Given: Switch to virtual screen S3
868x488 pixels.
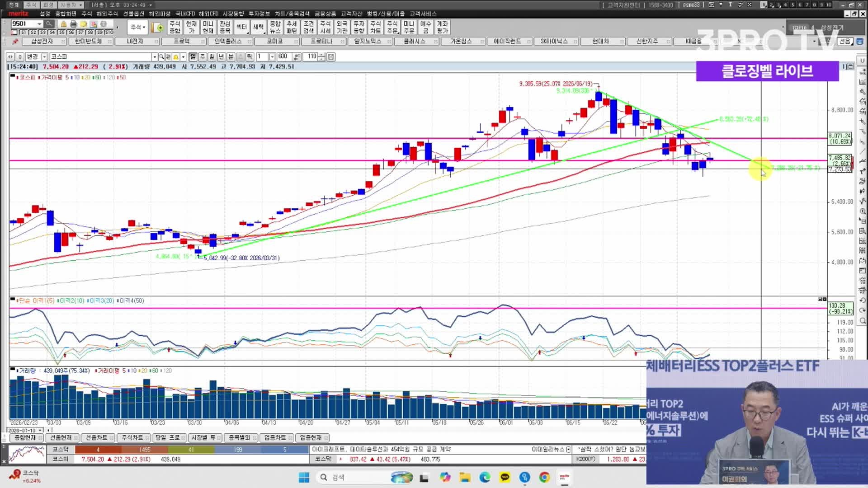Looking at the screenshot, I should (x=43, y=33).
